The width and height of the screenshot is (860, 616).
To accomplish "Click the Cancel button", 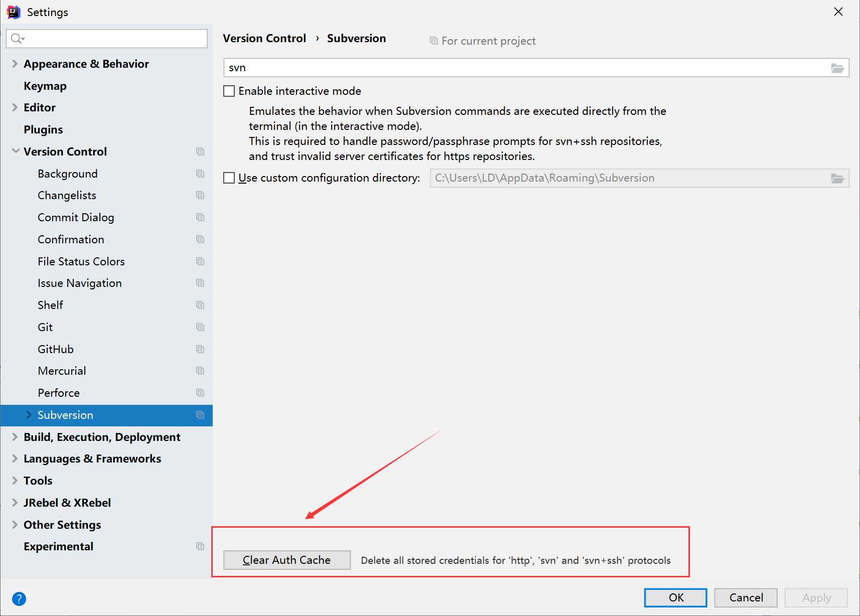I will pos(746,597).
